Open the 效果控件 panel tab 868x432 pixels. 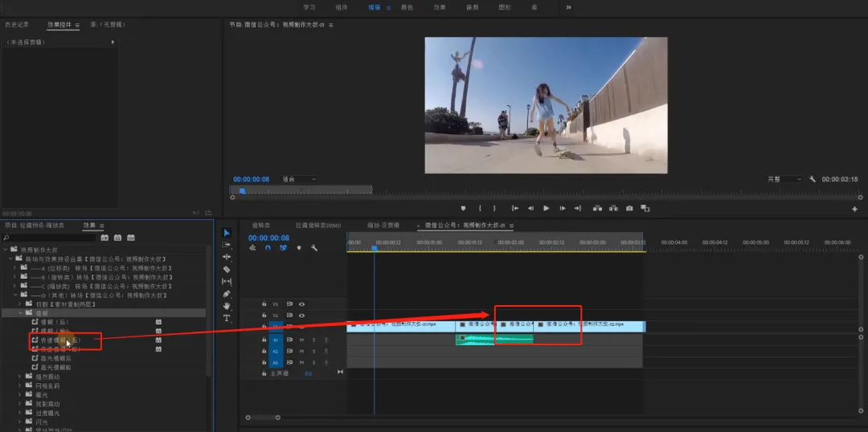[59, 25]
